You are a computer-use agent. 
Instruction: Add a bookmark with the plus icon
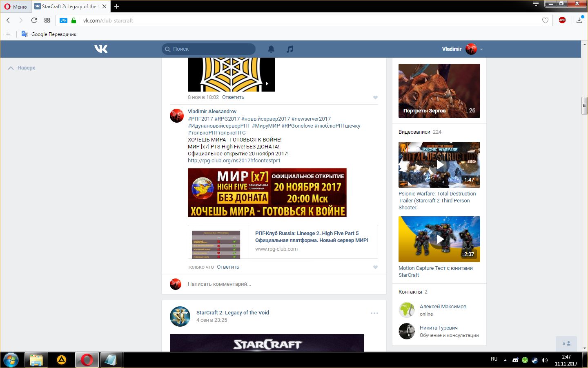pos(8,34)
